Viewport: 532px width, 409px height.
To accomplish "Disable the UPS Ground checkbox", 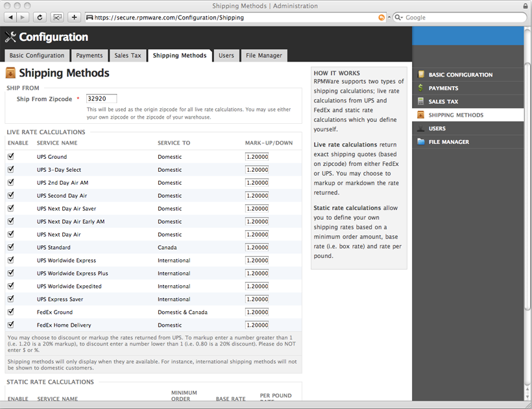I will pyautogui.click(x=11, y=156).
